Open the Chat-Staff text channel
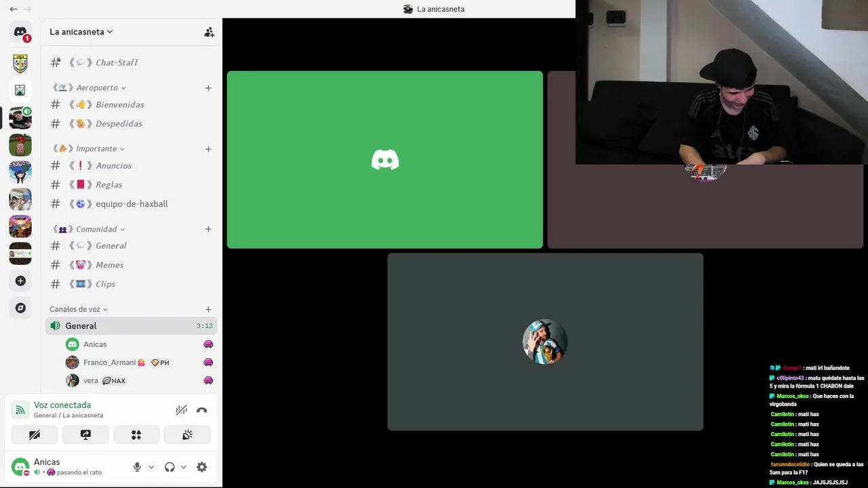 [132, 62]
